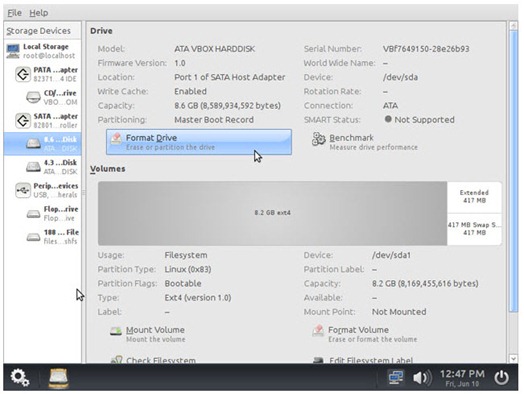Image resolution: width=524 pixels, height=394 pixels.
Task: Click the Edit Filesystem Label icon
Action: click(318, 360)
